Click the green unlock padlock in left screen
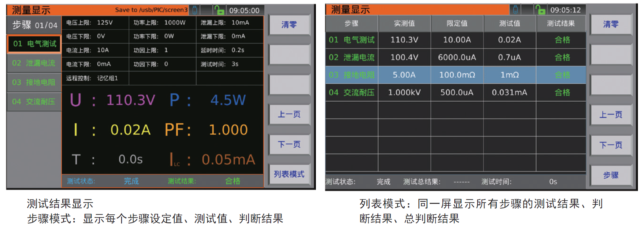 (x=219, y=10)
